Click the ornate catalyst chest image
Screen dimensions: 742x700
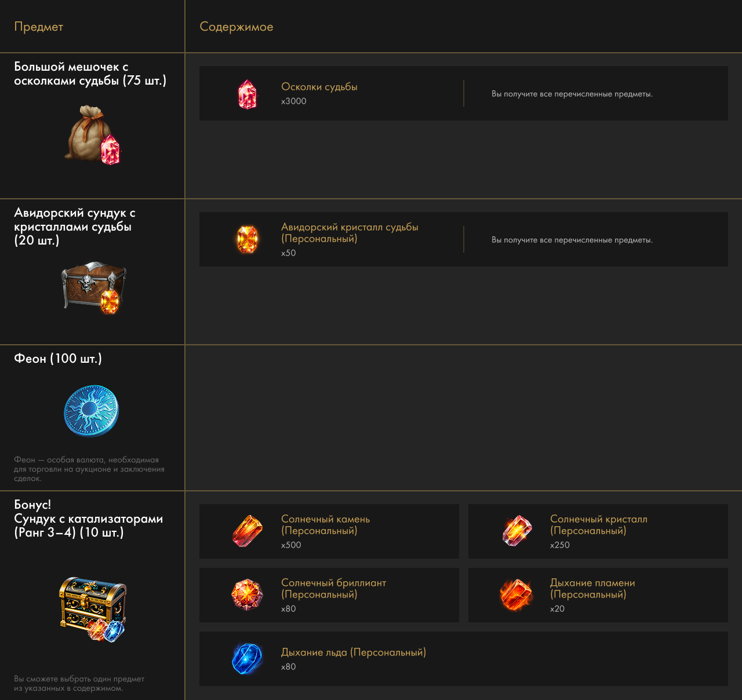pos(93,609)
